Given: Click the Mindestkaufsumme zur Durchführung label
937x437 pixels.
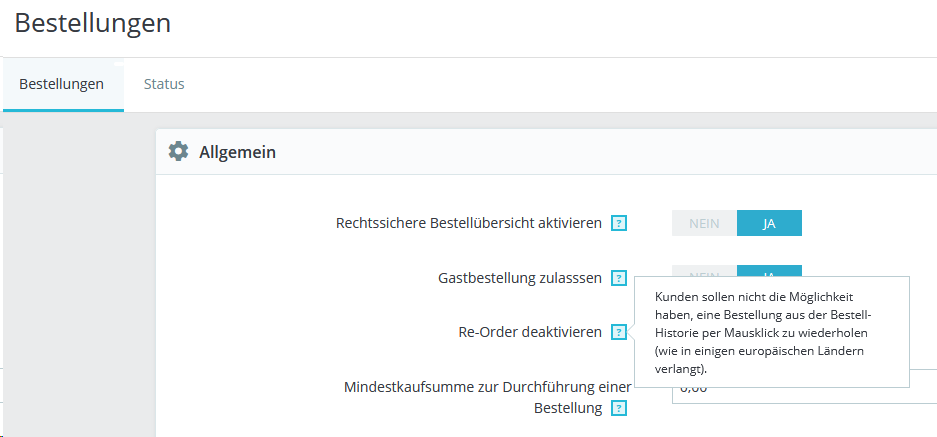Looking at the screenshot, I should click(488, 387).
